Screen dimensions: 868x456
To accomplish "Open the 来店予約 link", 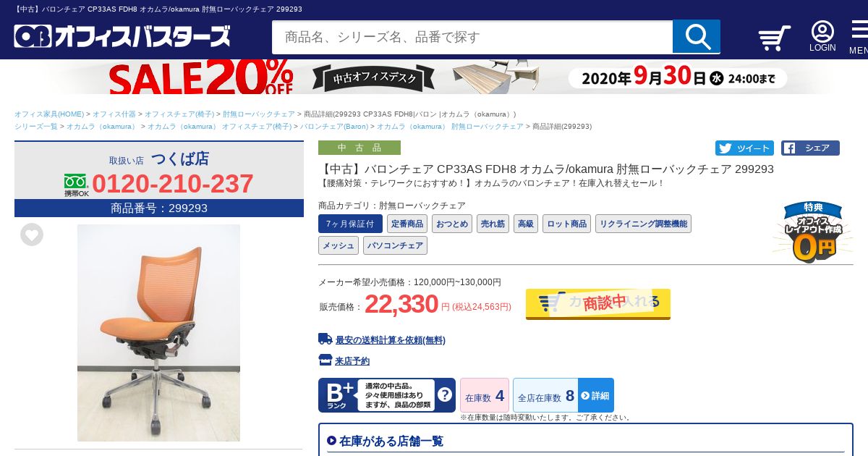I will (352, 361).
